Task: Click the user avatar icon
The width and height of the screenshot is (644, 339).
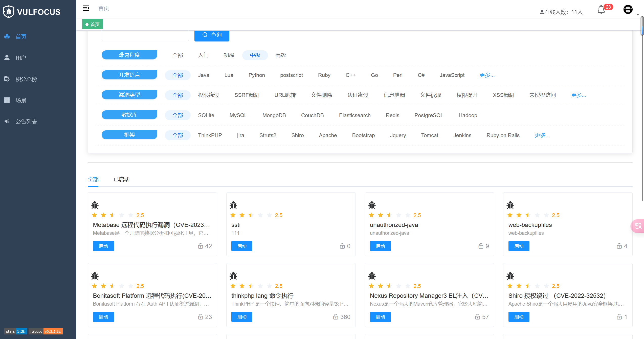Action: (x=628, y=10)
